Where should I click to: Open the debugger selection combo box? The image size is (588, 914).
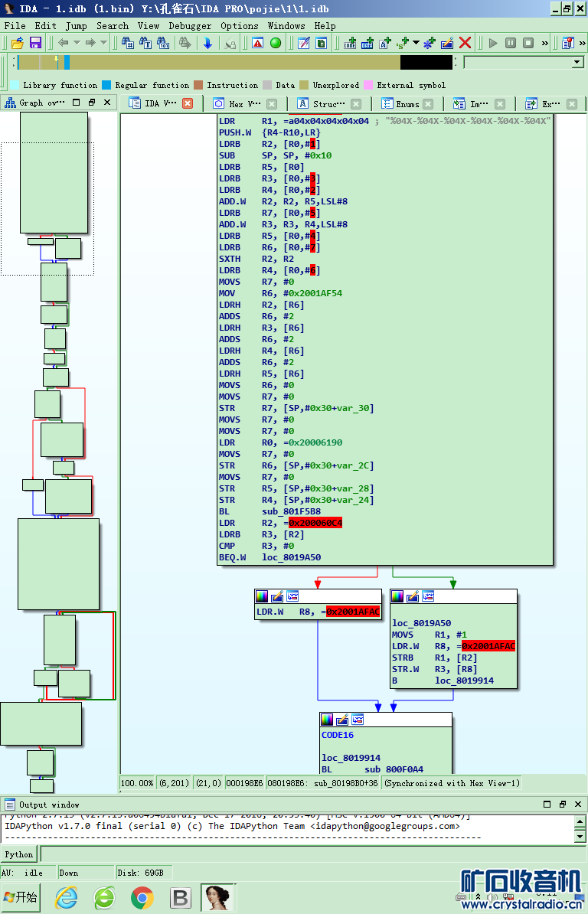pos(524,62)
